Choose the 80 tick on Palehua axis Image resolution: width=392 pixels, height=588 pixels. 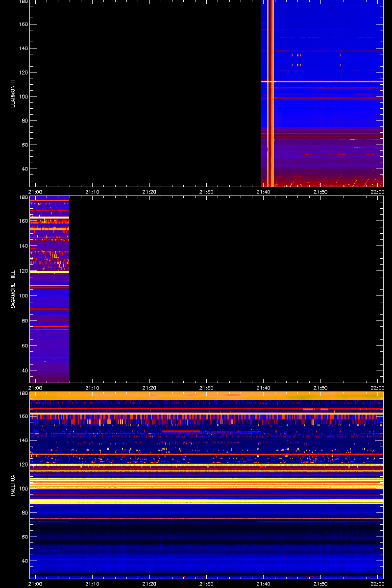[25, 513]
